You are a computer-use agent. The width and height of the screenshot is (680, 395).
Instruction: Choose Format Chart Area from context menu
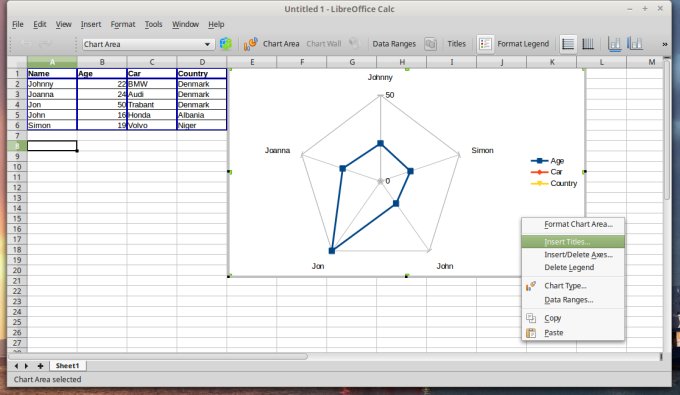click(573, 225)
